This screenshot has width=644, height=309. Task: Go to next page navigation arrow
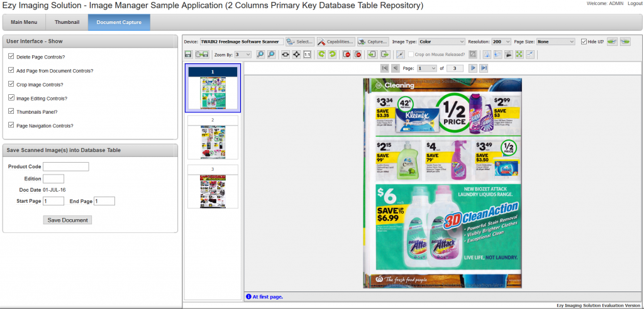click(x=473, y=68)
